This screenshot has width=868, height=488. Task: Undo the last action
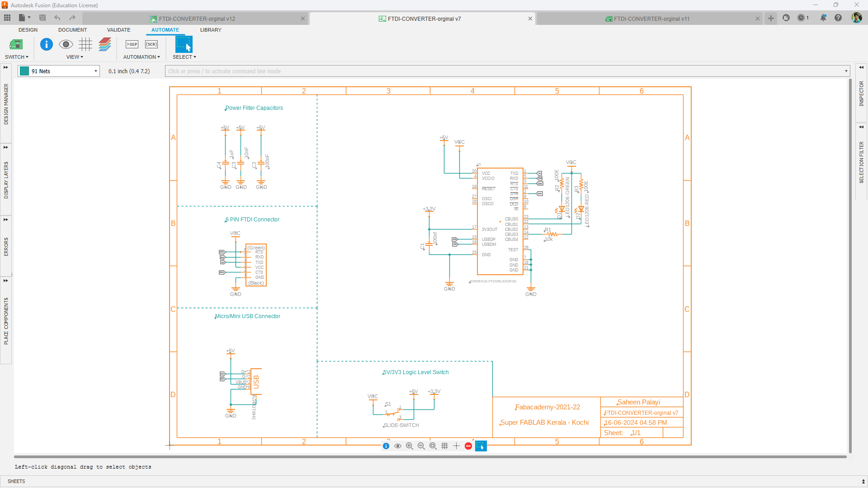(x=57, y=18)
